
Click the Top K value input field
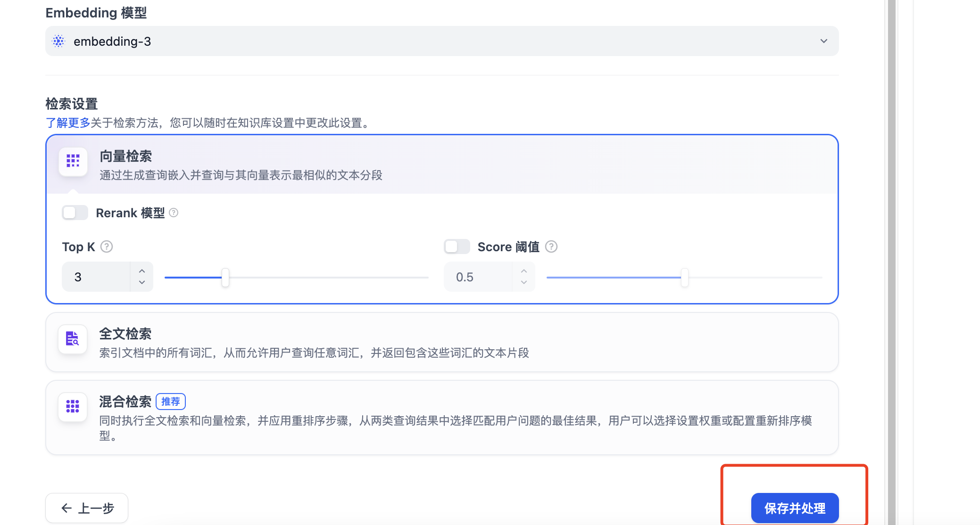pyautogui.click(x=97, y=277)
